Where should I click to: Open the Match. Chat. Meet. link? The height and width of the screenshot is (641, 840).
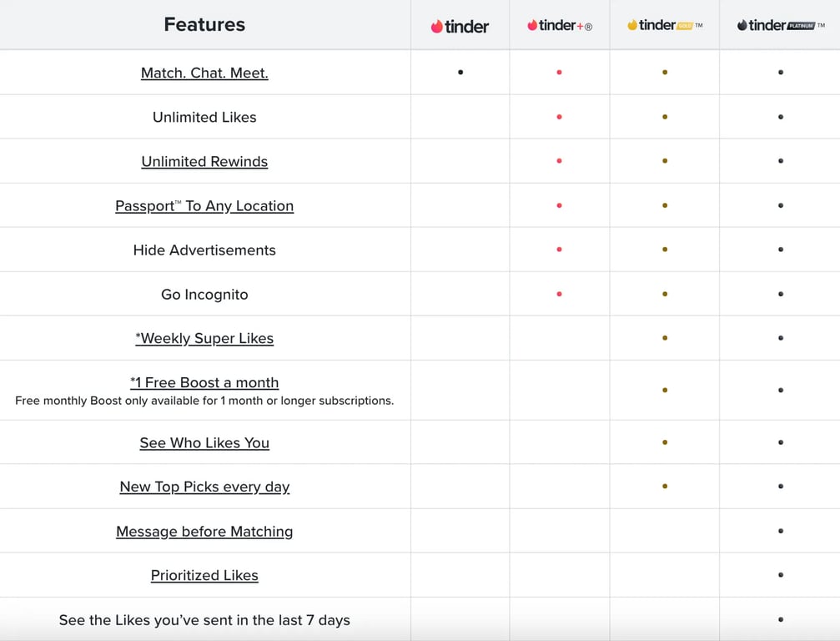(x=204, y=73)
